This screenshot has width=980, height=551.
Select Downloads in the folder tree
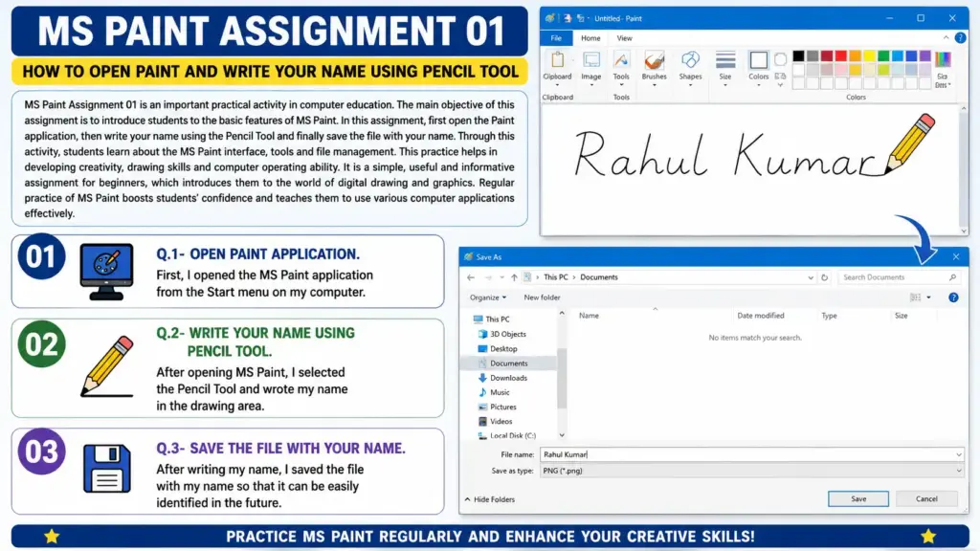(x=502, y=378)
